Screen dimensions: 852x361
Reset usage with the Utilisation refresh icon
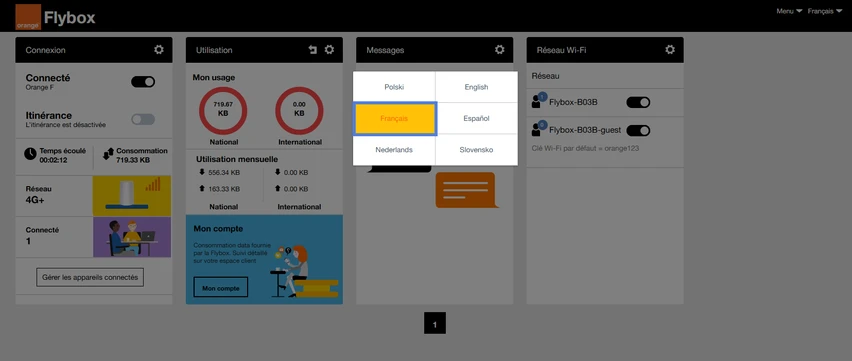tap(312, 50)
